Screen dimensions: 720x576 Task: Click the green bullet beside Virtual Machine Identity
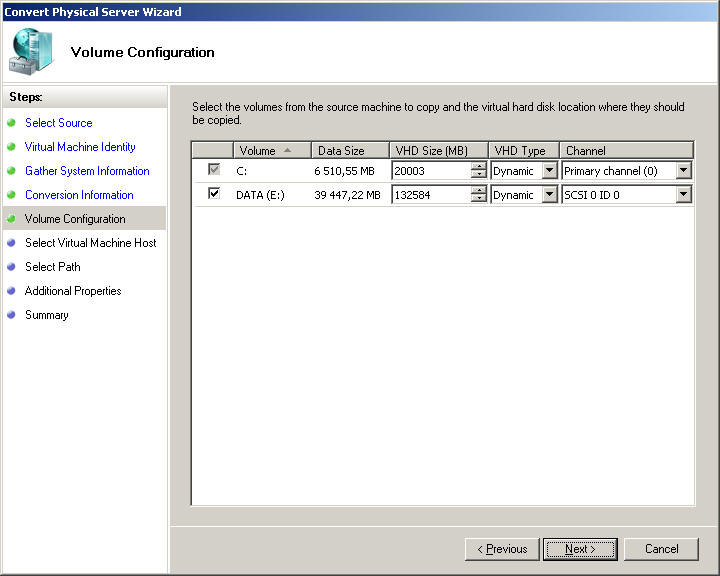[x=11, y=147]
